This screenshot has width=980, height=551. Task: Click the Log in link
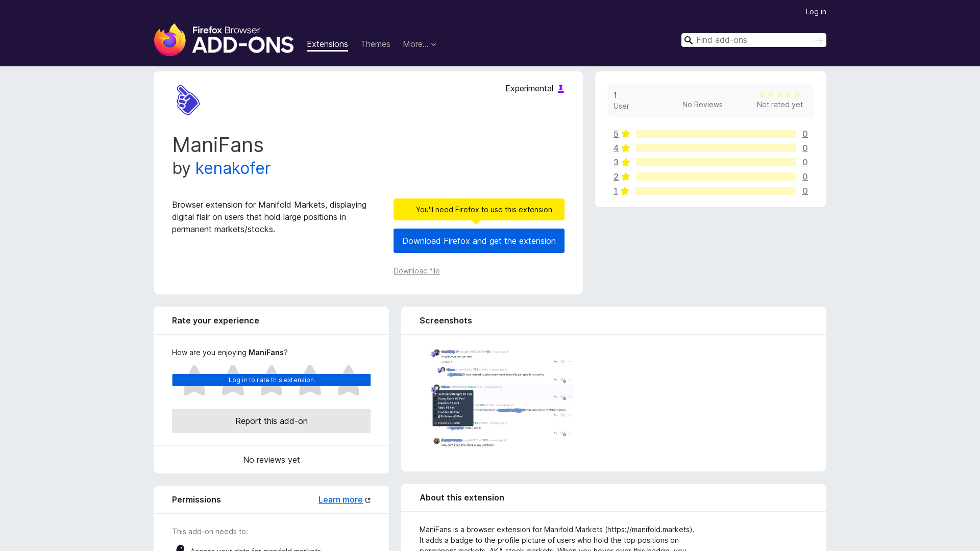pyautogui.click(x=816, y=12)
